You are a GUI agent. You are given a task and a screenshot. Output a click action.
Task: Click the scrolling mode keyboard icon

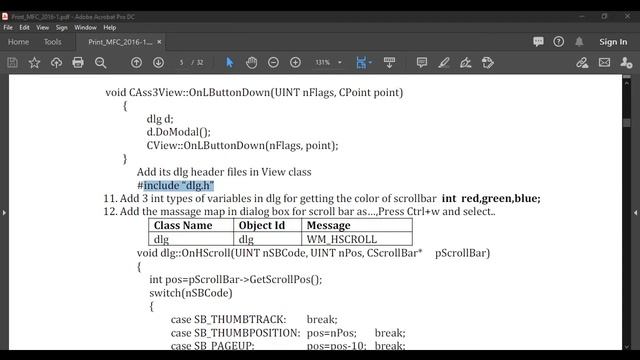(x=389, y=62)
